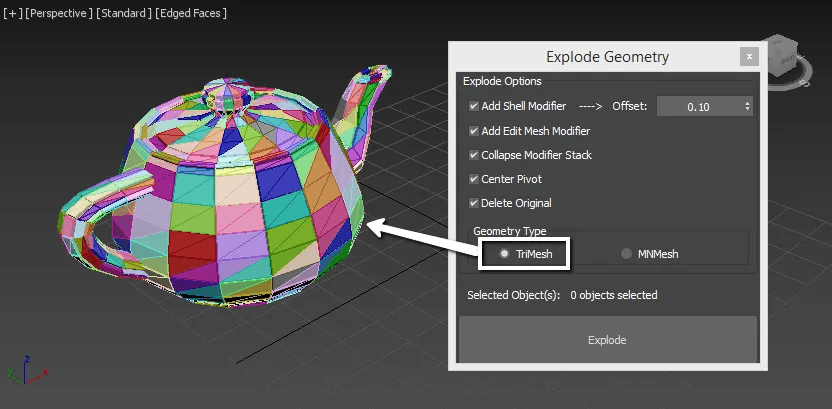Open the Standard shading menu
This screenshot has width=832, height=409.
[124, 13]
